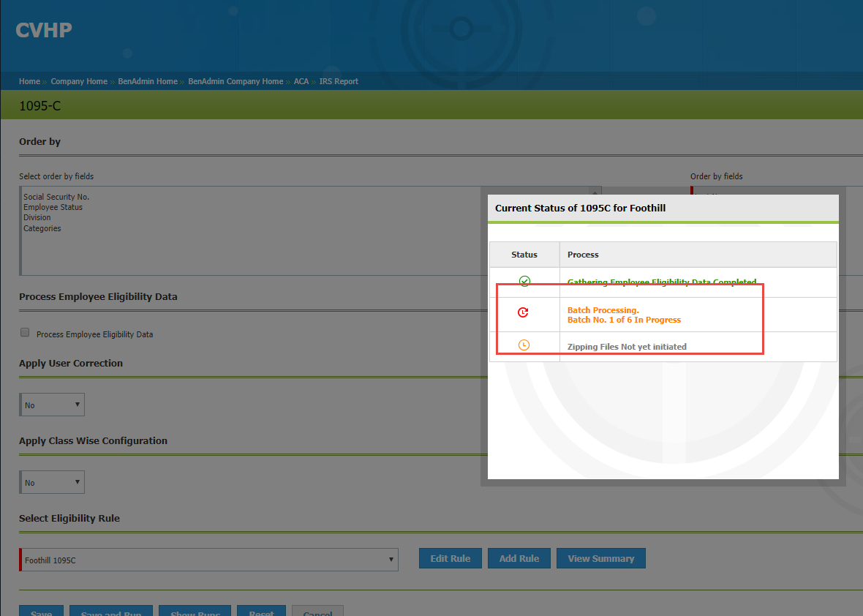Click Batch No. 1 of 6 In Progress
This screenshot has width=863, height=616.
click(624, 320)
